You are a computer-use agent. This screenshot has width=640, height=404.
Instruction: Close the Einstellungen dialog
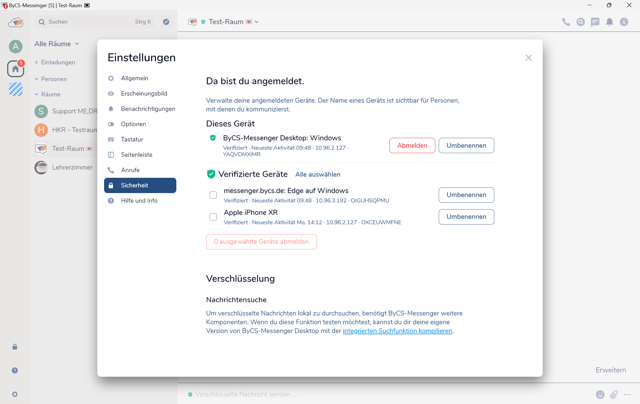pos(528,57)
